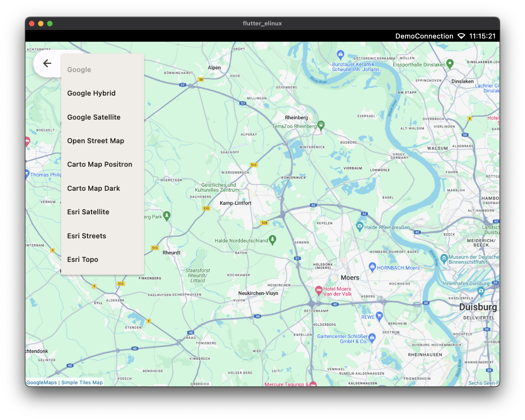The image size is (525, 420).
Task: Select the Innenhafen Duisburg camera pin
Action: (x=481, y=291)
